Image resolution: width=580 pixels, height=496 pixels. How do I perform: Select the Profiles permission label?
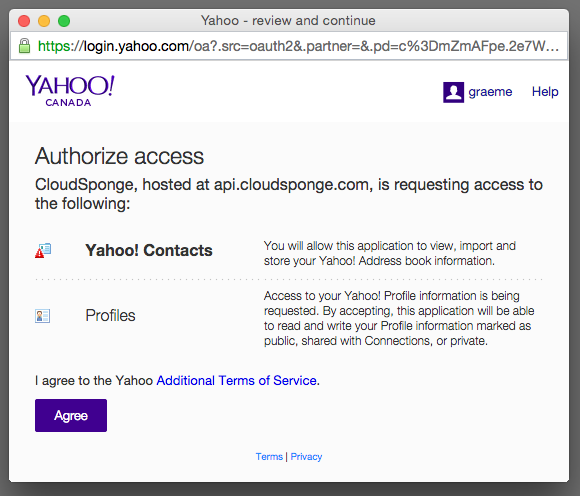click(110, 316)
